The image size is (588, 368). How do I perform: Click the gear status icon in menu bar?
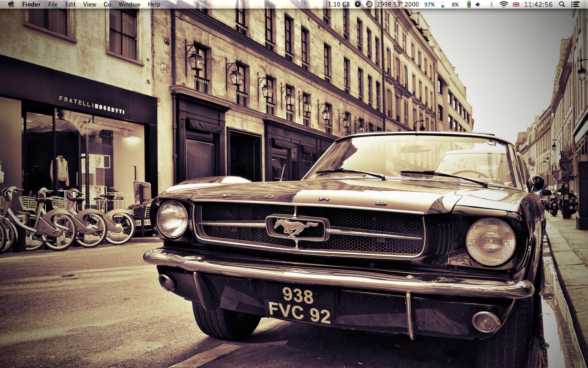point(358,4)
